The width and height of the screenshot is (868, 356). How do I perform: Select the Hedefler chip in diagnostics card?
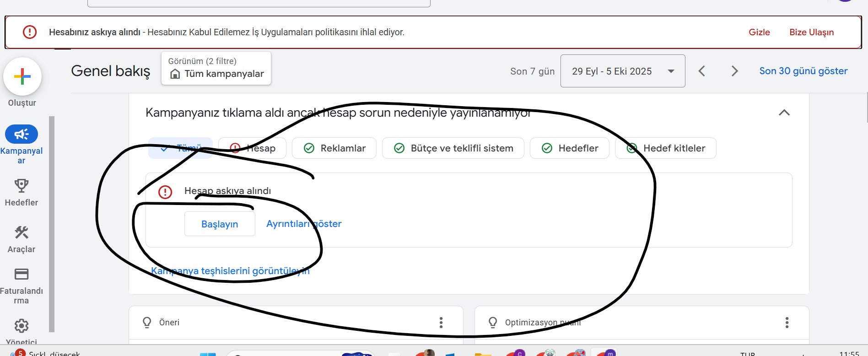[570, 148]
